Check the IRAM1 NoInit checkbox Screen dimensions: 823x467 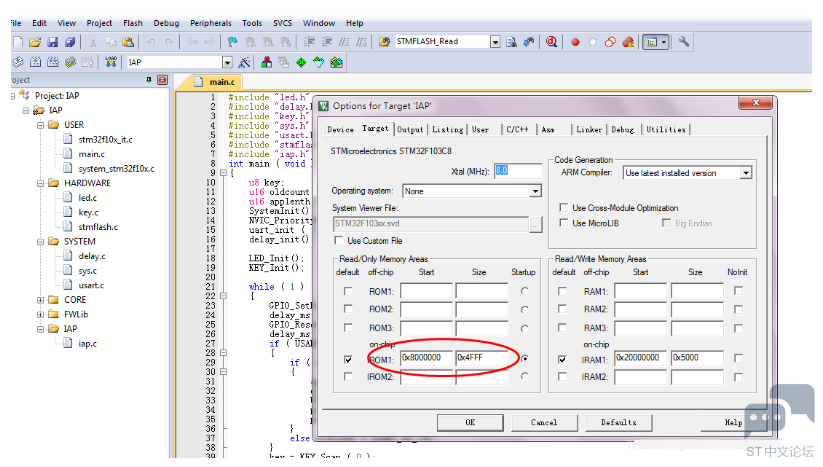(738, 358)
